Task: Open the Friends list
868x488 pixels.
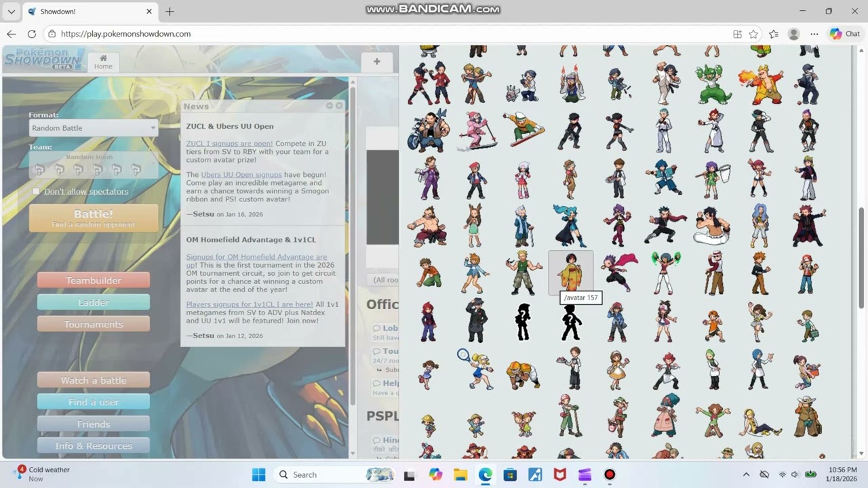Action: point(94,424)
